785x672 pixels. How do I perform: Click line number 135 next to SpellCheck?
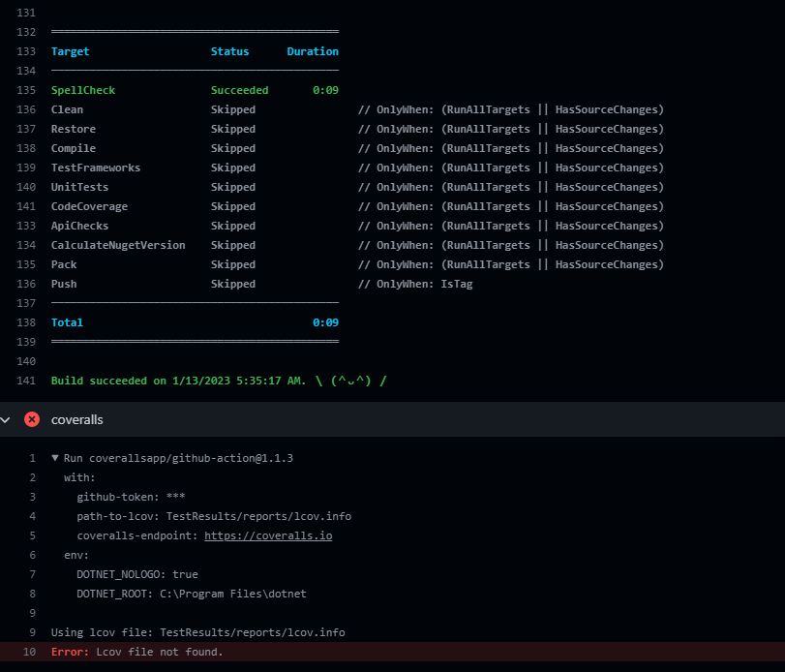coord(26,90)
